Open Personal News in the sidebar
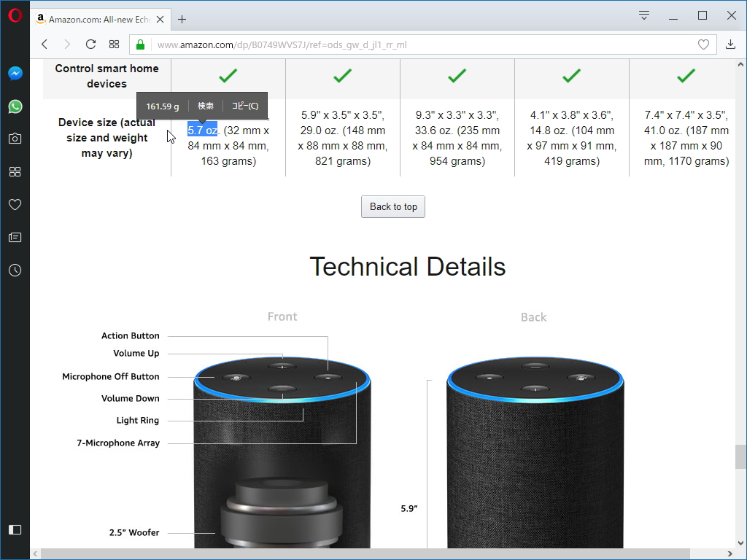 (x=15, y=237)
